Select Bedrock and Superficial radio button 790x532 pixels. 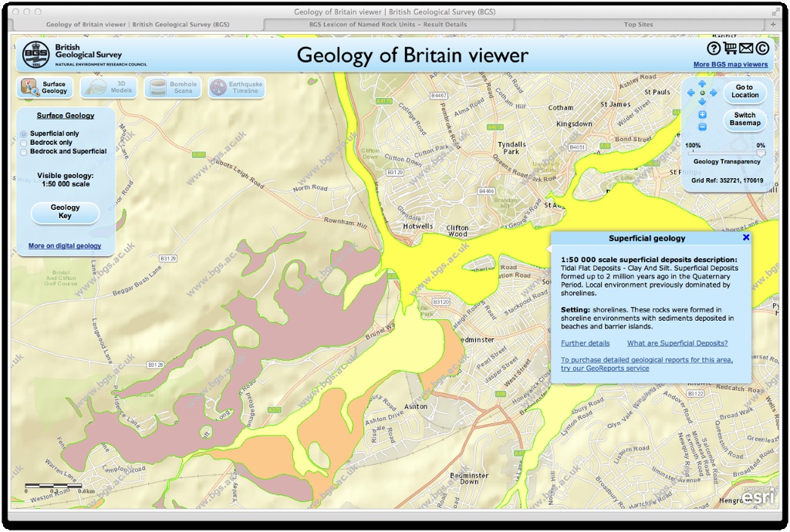click(x=23, y=151)
